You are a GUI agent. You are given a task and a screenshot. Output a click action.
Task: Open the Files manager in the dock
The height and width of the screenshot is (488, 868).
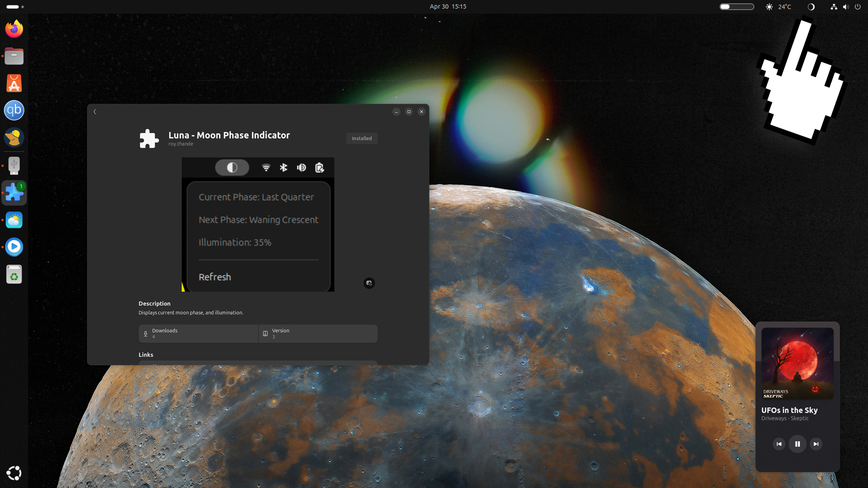tap(14, 56)
